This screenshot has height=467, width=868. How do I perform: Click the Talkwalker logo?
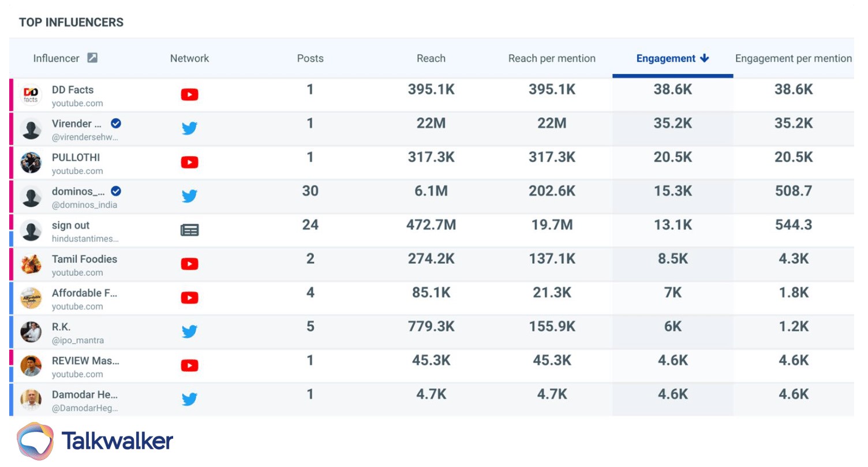(x=95, y=441)
